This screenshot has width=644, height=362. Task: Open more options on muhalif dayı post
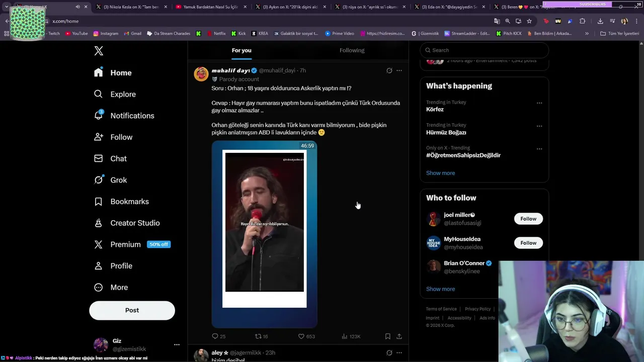pyautogui.click(x=399, y=71)
